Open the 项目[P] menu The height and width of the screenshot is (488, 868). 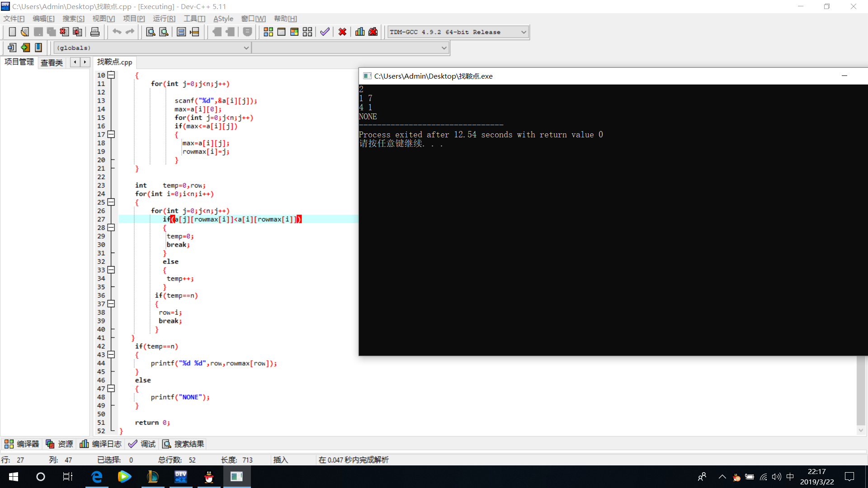[x=134, y=19]
